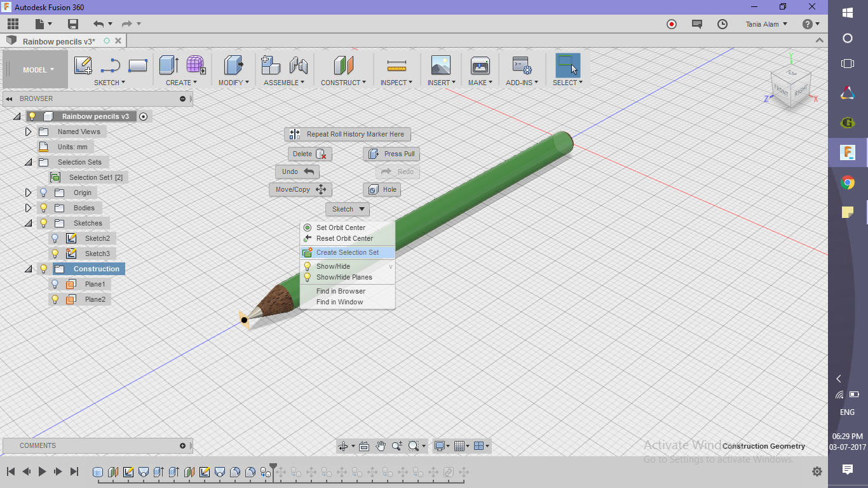The height and width of the screenshot is (488, 868).
Task: Select Create Selection Set menu entry
Action: 348,252
